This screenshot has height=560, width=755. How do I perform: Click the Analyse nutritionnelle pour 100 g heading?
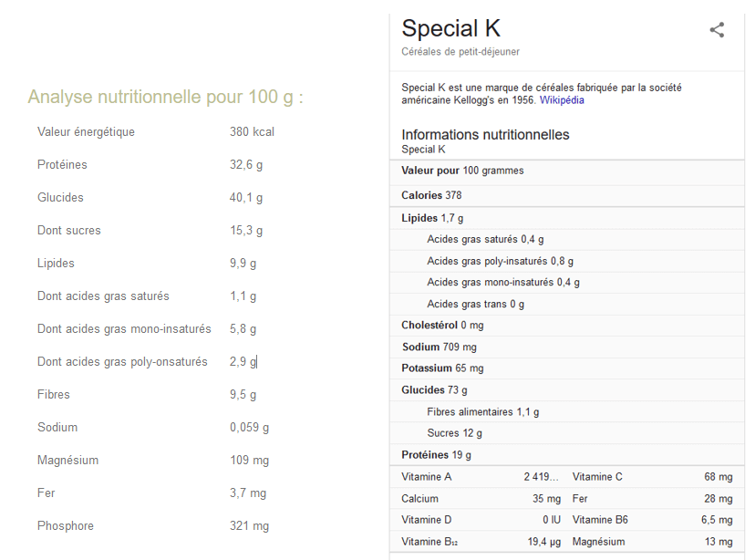click(x=165, y=98)
